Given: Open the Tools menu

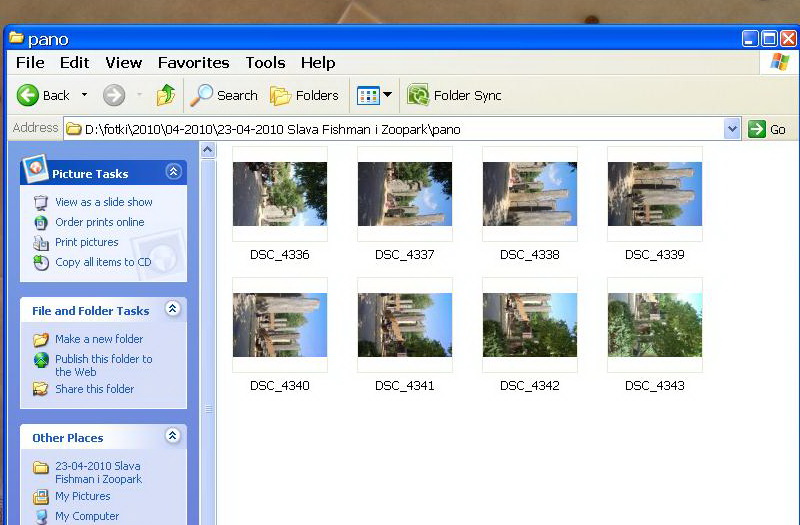Looking at the screenshot, I should click(265, 63).
